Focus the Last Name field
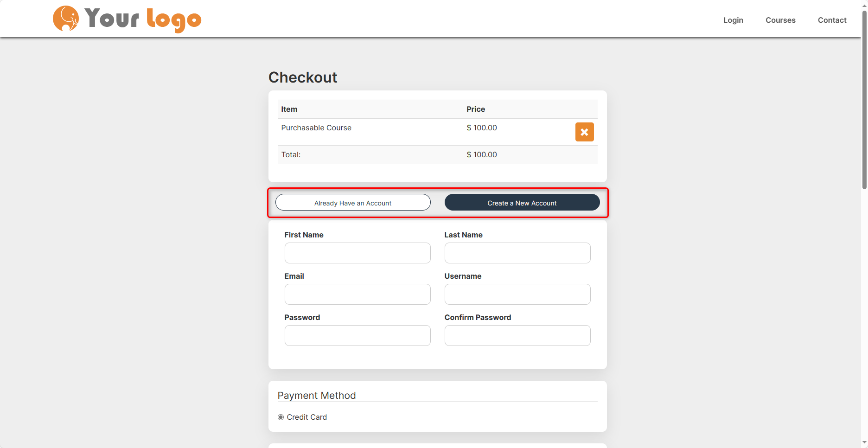The width and height of the screenshot is (868, 448). pos(517,253)
